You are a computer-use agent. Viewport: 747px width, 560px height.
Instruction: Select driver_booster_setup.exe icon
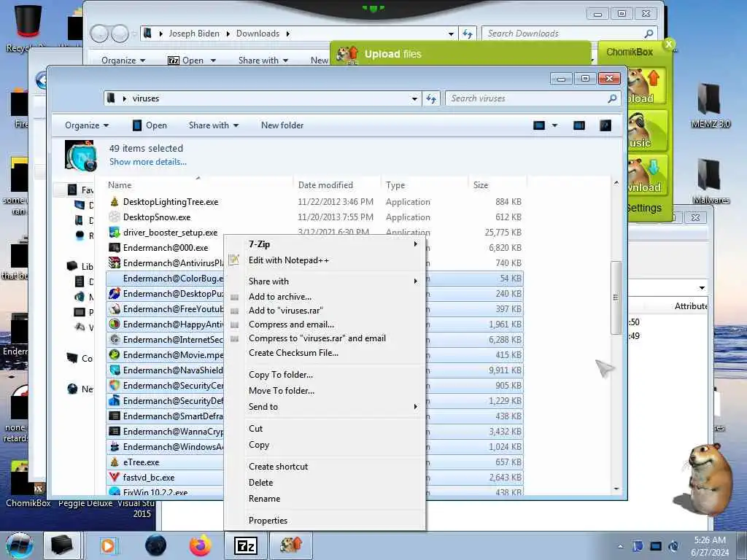coord(115,233)
